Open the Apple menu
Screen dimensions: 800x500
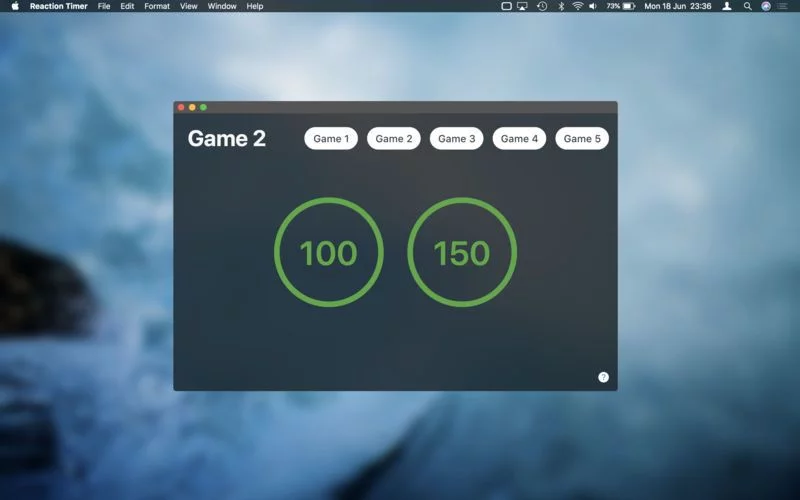(15, 6)
